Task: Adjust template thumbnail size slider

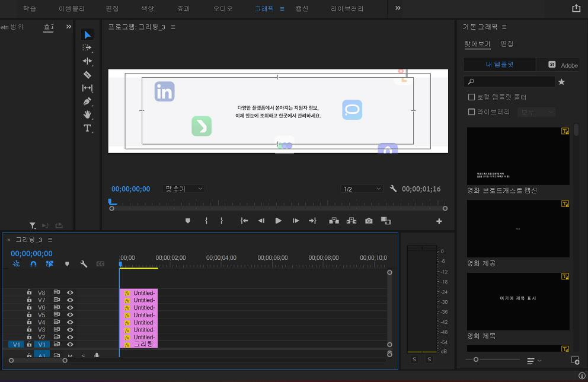Action: point(476,359)
